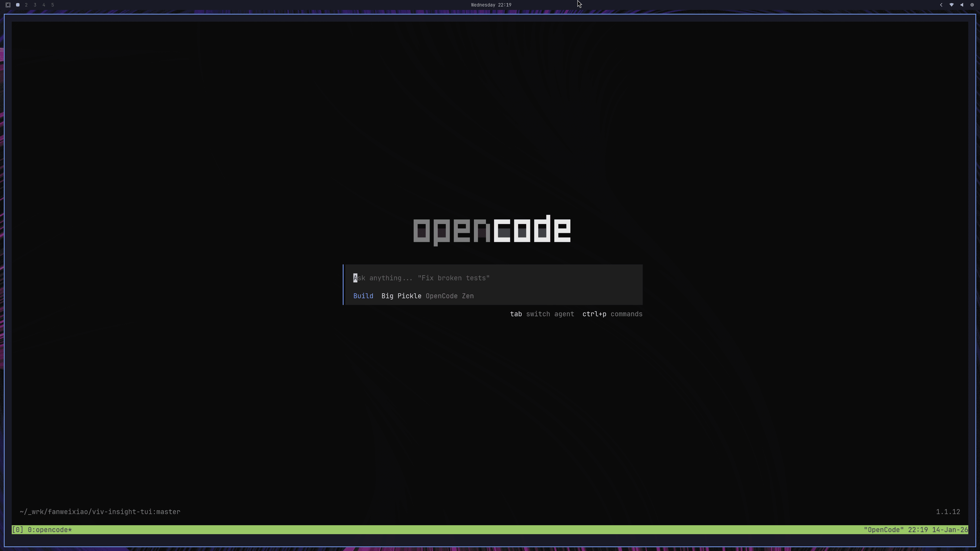Select the active workspace dot indicator
The width and height of the screenshot is (980, 551).
pos(18,5)
